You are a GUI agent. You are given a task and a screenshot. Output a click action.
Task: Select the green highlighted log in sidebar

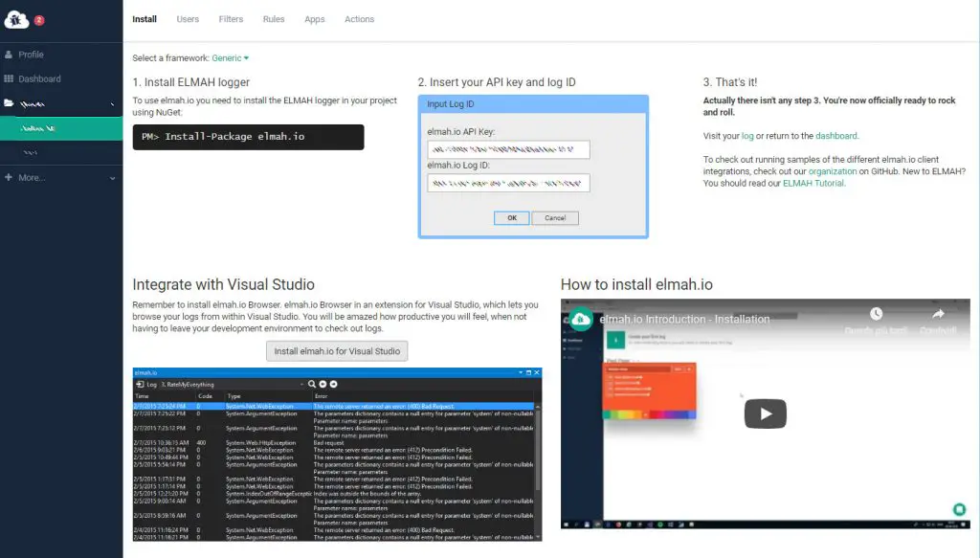point(61,128)
